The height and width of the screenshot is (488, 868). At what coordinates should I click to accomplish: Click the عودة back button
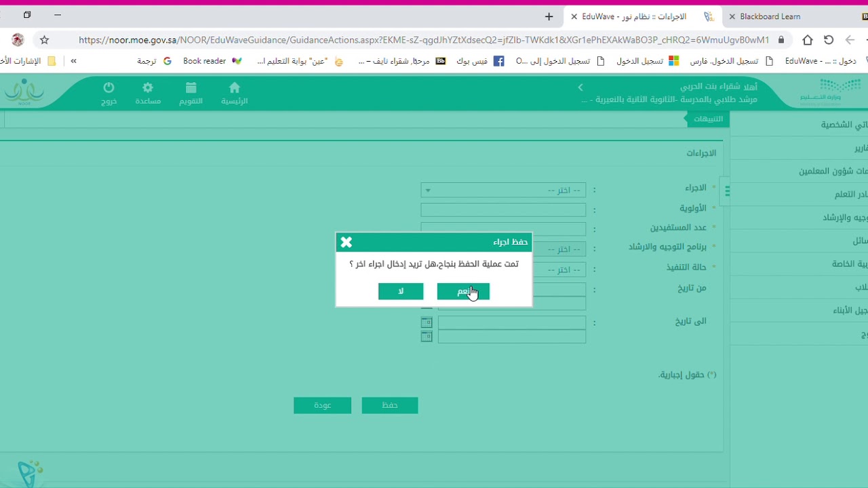tap(322, 405)
